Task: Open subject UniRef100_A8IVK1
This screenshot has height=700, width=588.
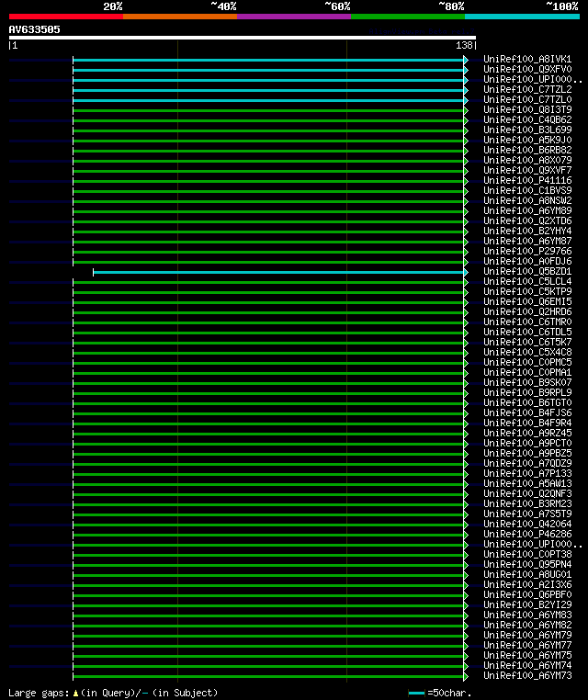Action: (527, 59)
